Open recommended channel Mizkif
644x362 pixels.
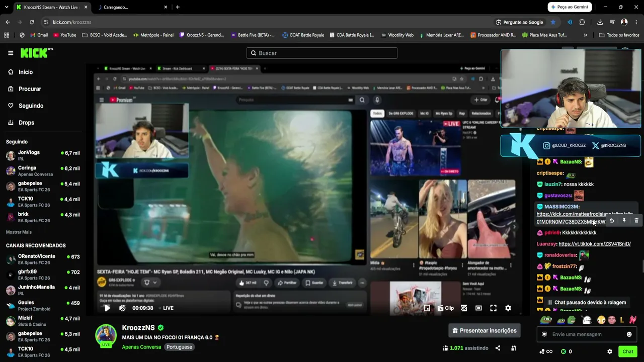pyautogui.click(x=43, y=321)
